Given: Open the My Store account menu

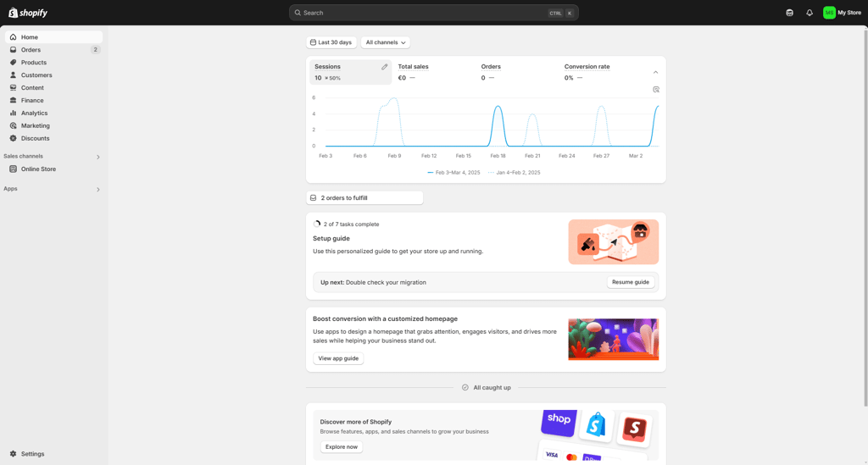Looking at the screenshot, I should pos(842,13).
